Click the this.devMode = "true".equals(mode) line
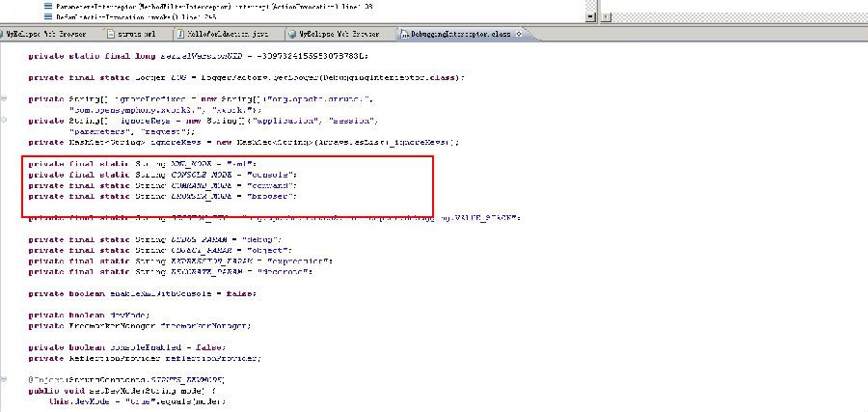Screen dimensions: 868x412 (x=137, y=401)
